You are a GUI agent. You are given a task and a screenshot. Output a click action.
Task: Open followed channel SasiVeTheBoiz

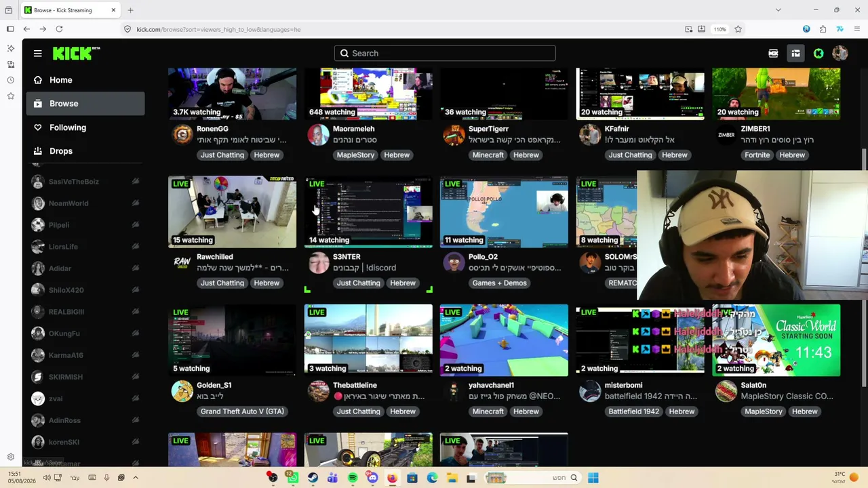point(85,182)
